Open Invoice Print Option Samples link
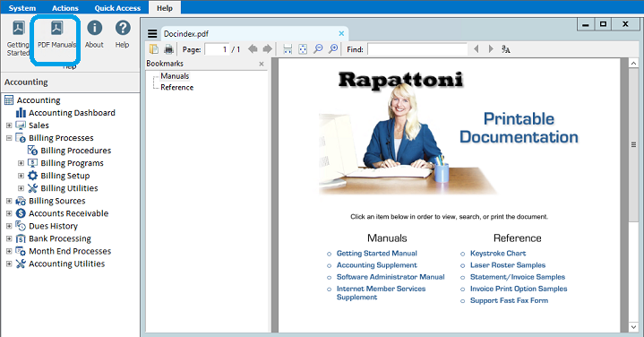The height and width of the screenshot is (337, 644). point(519,289)
